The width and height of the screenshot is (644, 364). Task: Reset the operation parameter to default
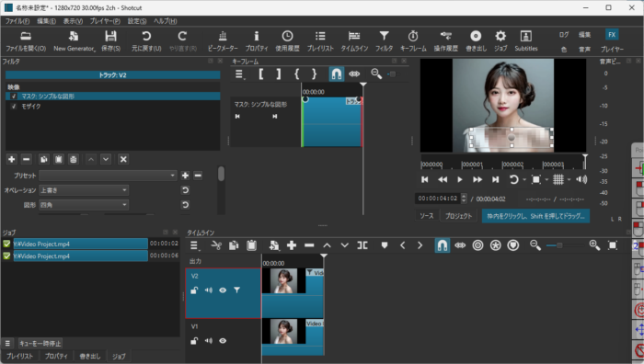coord(185,190)
